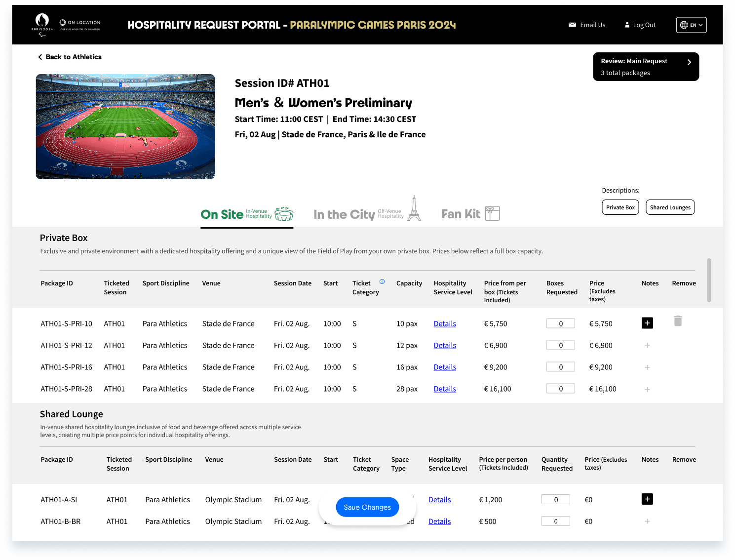The height and width of the screenshot is (560, 735).
Task: Add a note for ATH01-S-PRI-12
Action: (x=647, y=345)
